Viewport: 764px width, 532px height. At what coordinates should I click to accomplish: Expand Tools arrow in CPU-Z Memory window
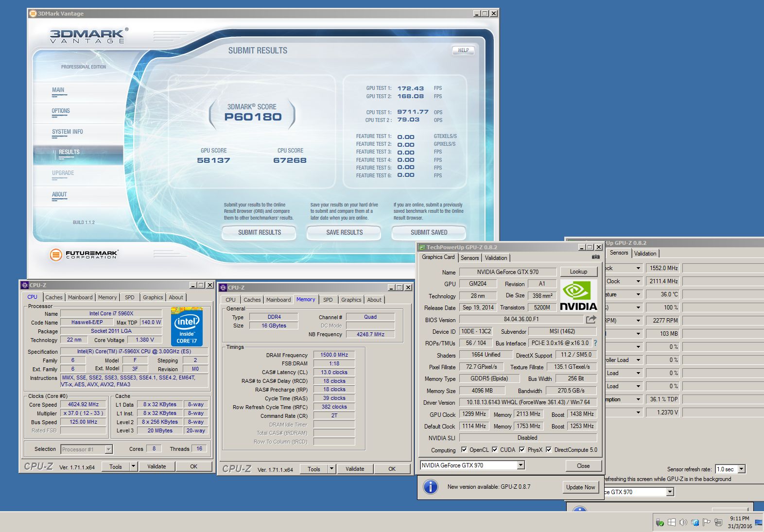[331, 469]
